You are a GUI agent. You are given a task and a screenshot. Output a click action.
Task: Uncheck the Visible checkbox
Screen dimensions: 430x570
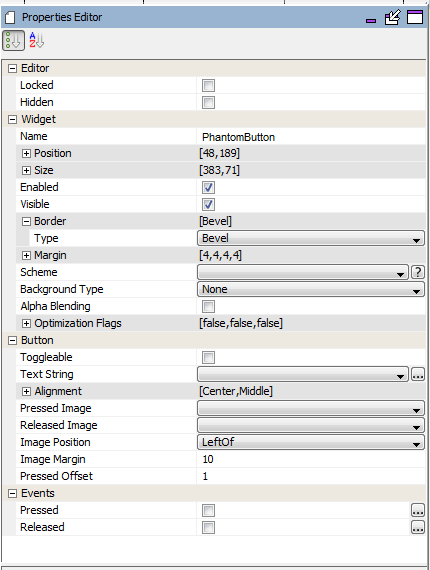(x=208, y=204)
